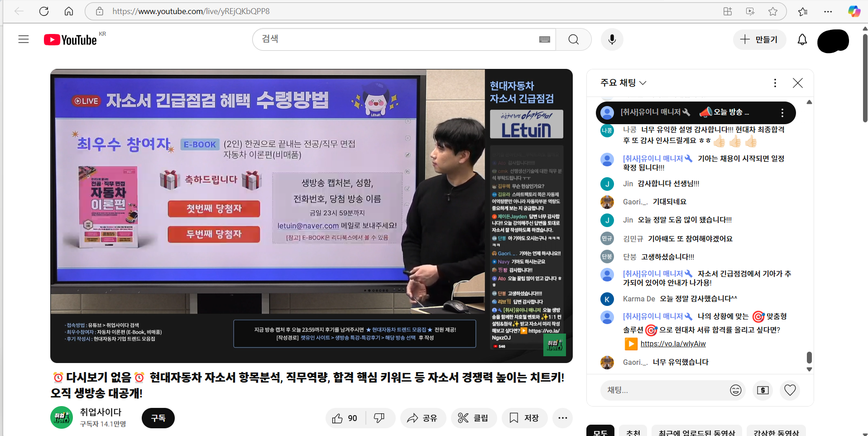The height and width of the screenshot is (436, 868).
Task: Click chat scrollbar up arrow
Action: [809, 102]
